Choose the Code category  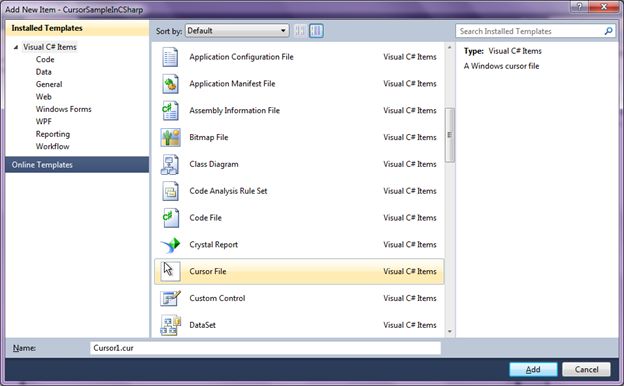(x=45, y=59)
